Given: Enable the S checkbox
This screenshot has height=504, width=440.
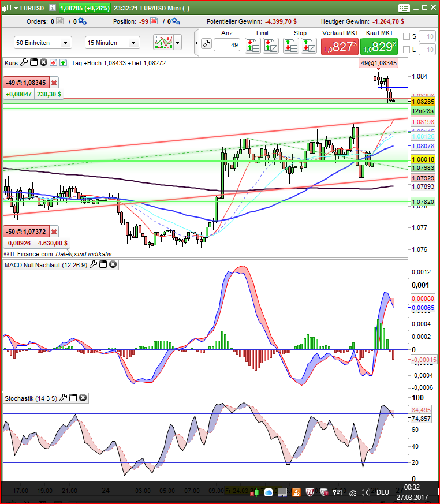Looking at the screenshot, I should pos(407,36).
